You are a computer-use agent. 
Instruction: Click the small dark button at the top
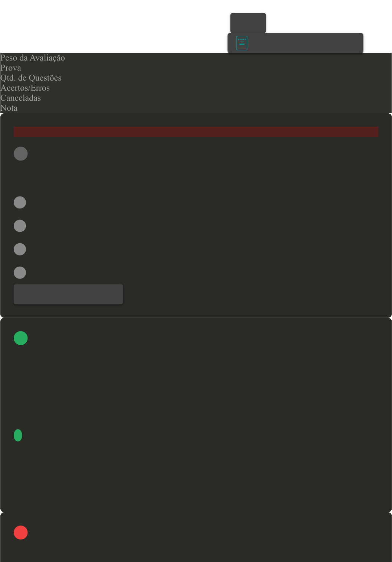point(248,23)
